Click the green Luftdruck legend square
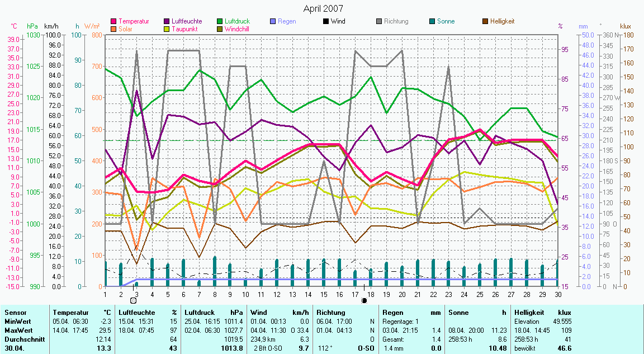This screenshot has height=354, width=644. [x=220, y=22]
